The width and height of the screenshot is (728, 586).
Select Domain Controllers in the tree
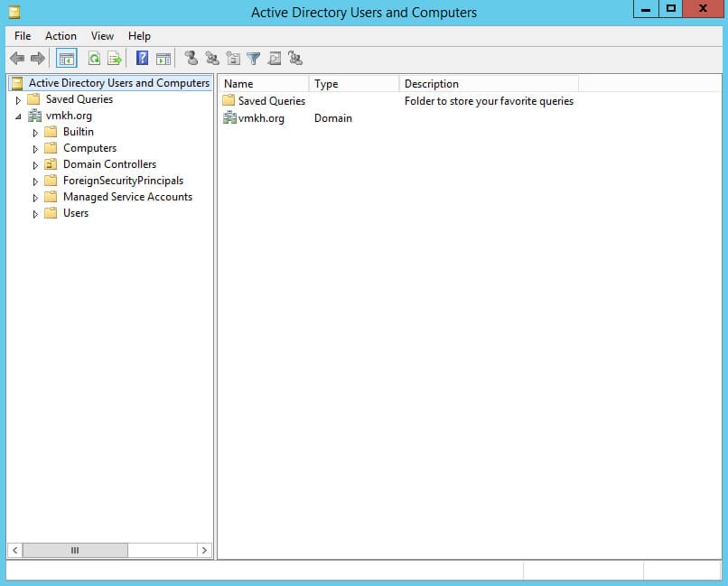click(109, 164)
